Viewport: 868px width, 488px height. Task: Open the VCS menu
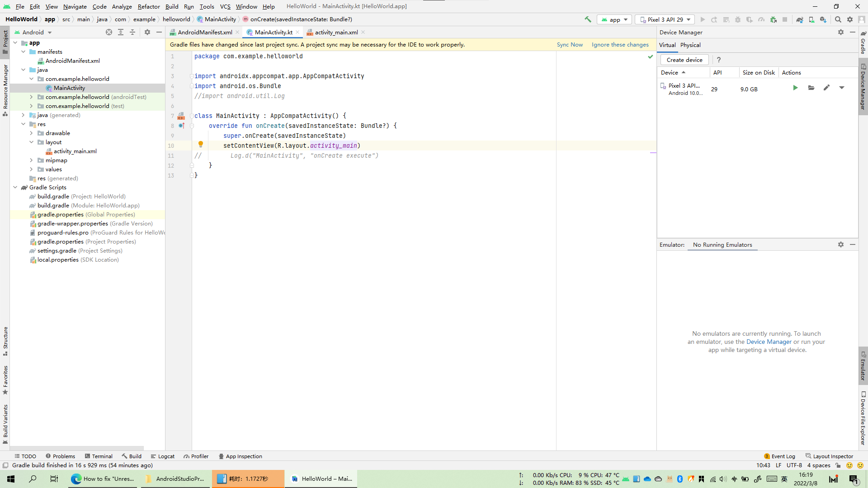[x=225, y=6]
